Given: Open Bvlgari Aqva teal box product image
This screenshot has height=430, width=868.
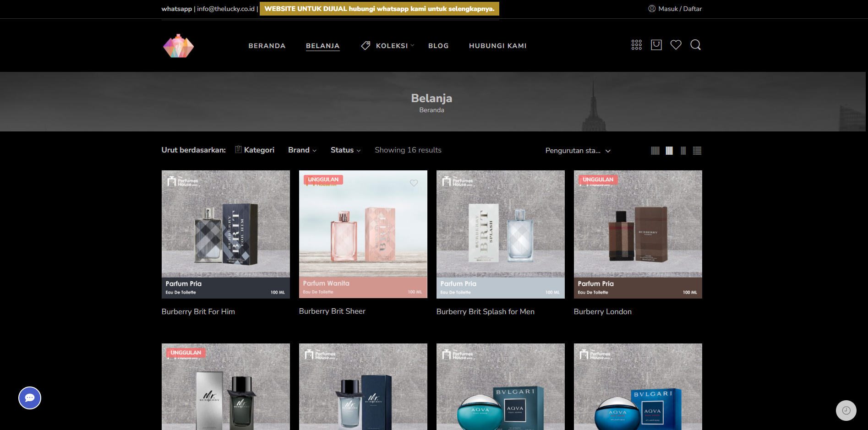Looking at the screenshot, I should 501,387.
